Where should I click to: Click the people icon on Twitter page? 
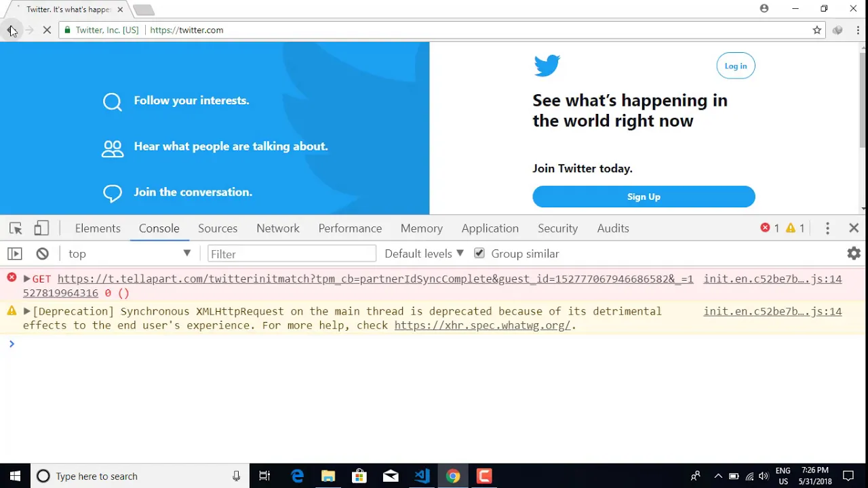click(113, 148)
